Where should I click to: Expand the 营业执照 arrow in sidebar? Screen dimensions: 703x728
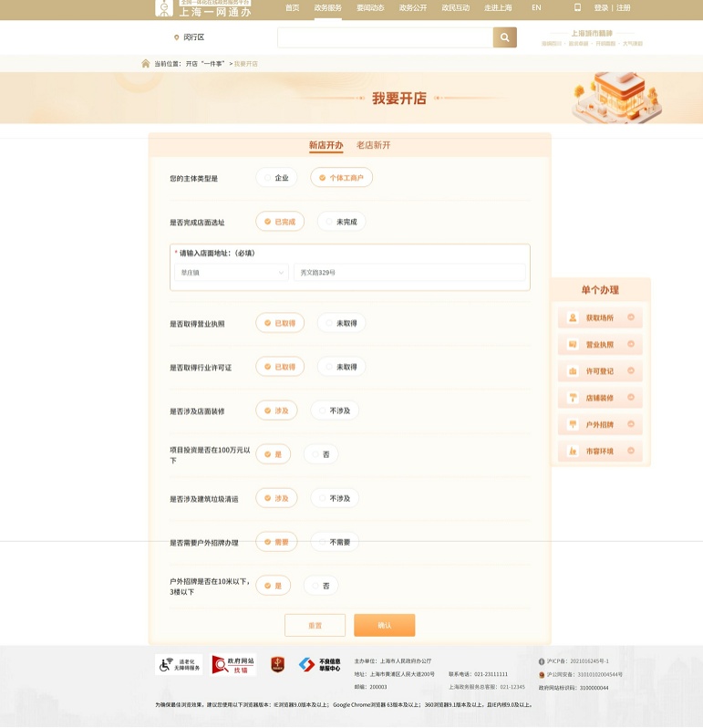633,345
